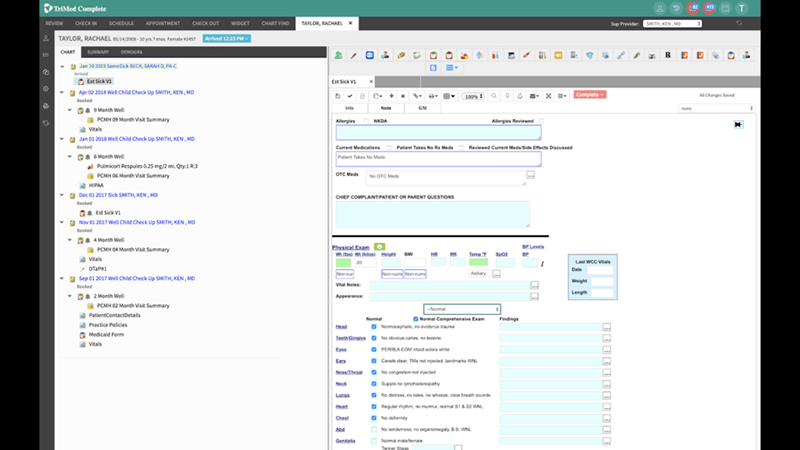This screenshot has height=450, width=800.
Task: Uncheck the Normal checkbox for Lungs
Action: 373,393
